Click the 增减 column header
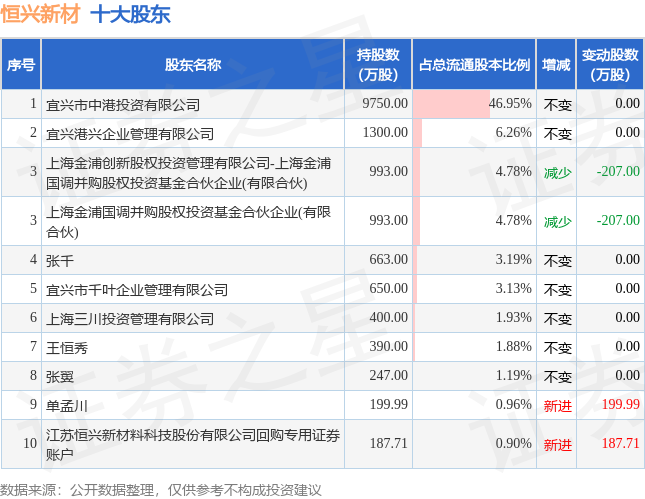The image size is (645, 499). click(x=556, y=65)
